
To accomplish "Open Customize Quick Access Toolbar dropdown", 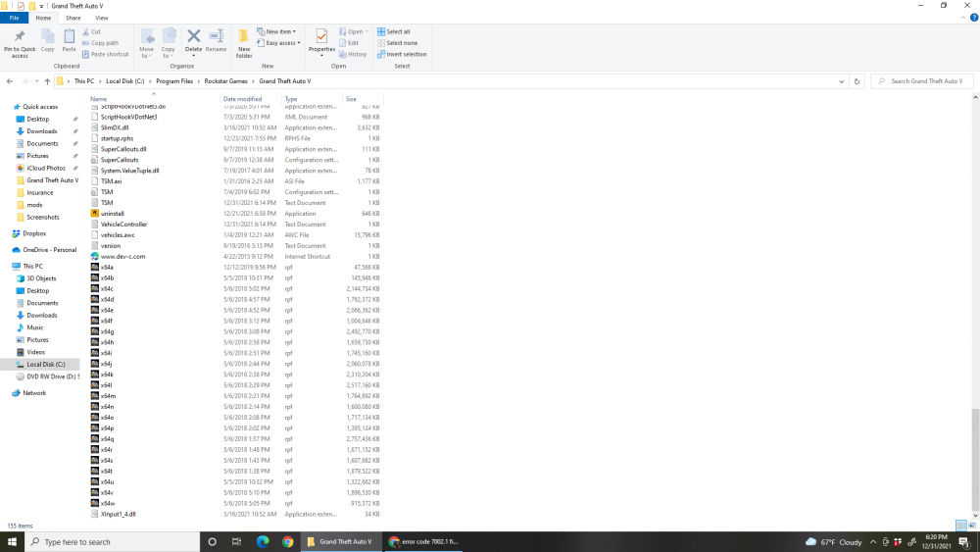I will point(42,6).
